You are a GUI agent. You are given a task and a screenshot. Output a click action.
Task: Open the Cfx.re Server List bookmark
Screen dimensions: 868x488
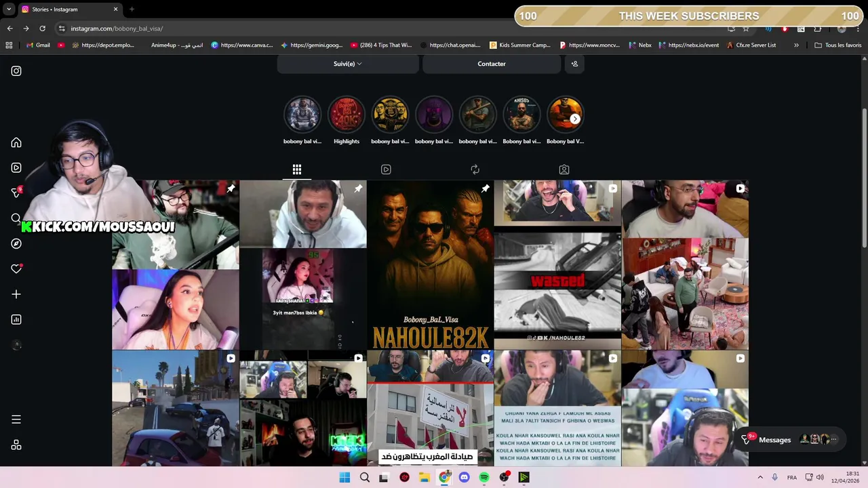point(751,45)
